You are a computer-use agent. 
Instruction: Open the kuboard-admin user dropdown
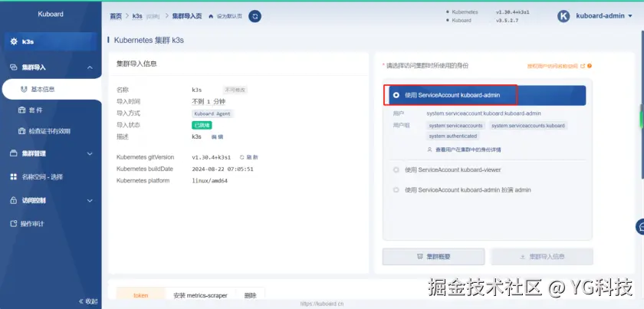pos(604,16)
